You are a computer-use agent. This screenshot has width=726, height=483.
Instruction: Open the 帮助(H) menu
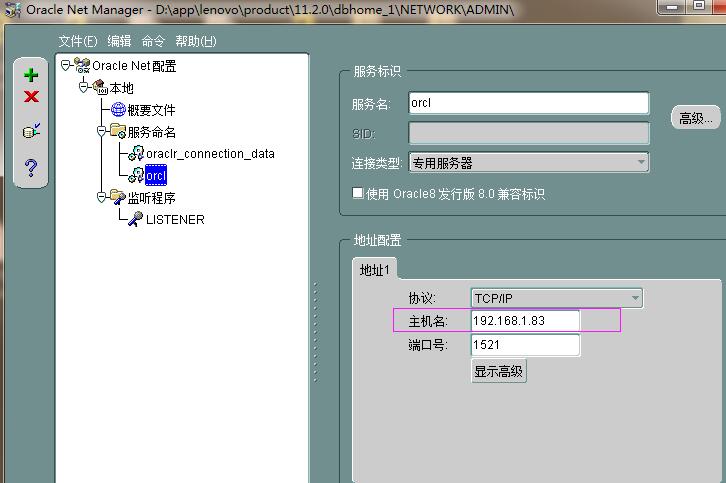[196, 41]
